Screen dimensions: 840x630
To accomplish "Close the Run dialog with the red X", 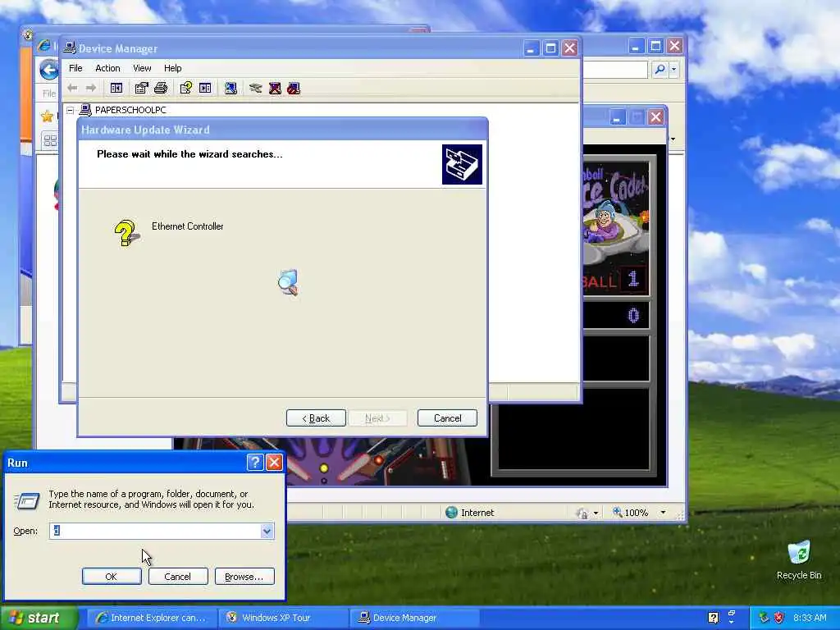I will tap(274, 463).
